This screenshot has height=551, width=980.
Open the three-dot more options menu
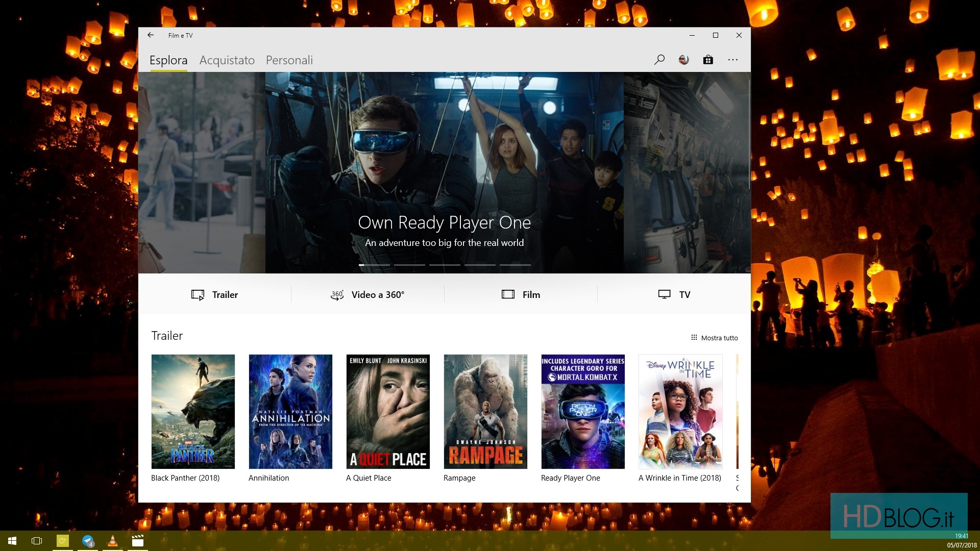coord(733,60)
